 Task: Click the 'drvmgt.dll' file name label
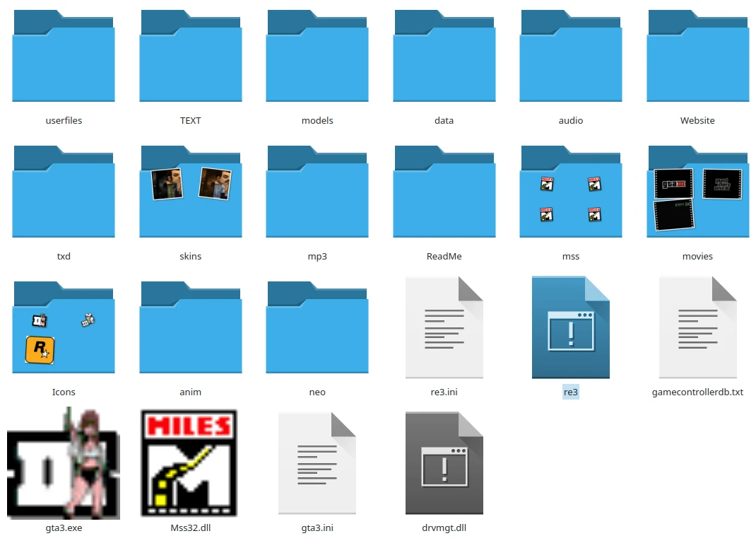pyautogui.click(x=444, y=527)
